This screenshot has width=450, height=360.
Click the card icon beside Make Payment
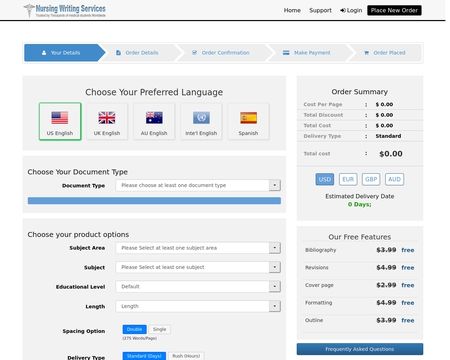click(x=286, y=53)
